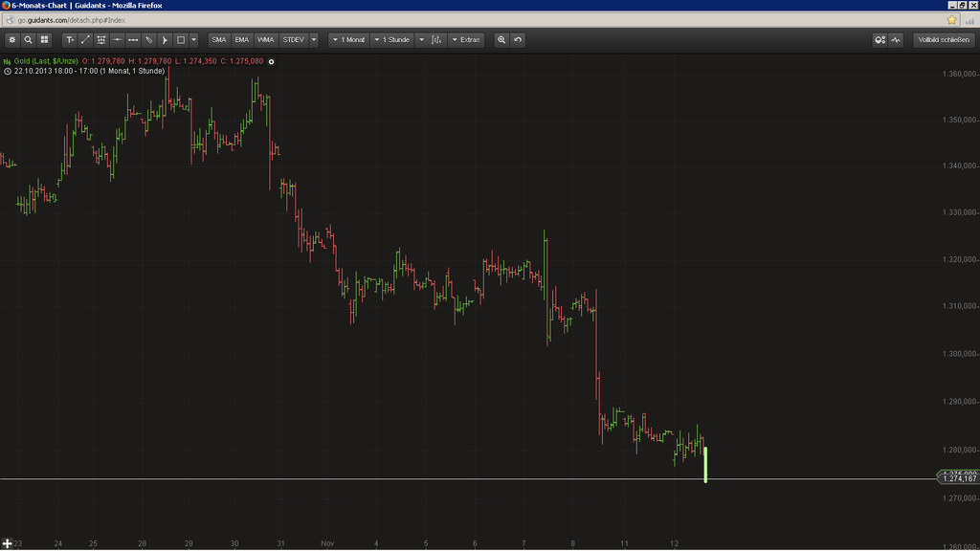Select the dotted line tool

click(133, 40)
